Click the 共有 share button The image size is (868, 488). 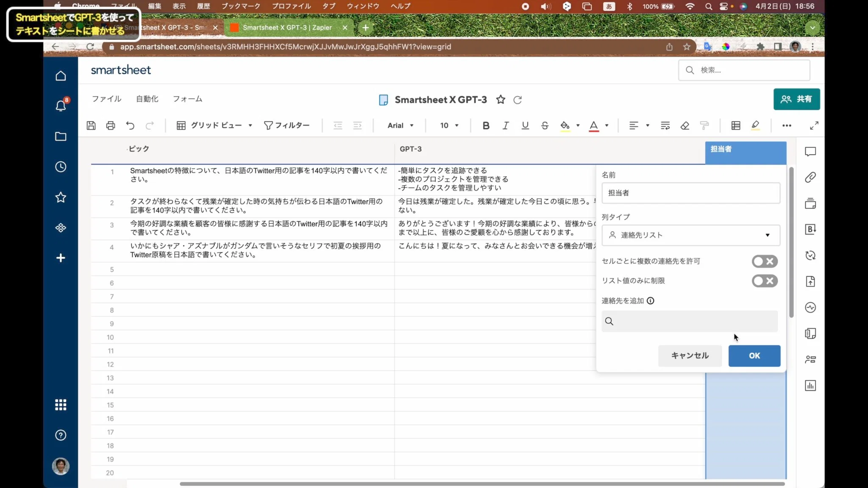[796, 99]
